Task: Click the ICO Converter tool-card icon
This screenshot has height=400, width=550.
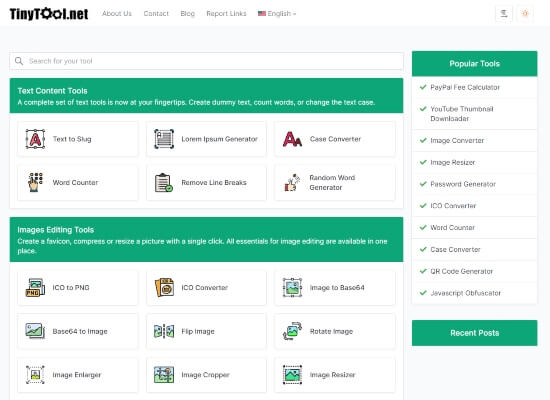Action: click(164, 287)
